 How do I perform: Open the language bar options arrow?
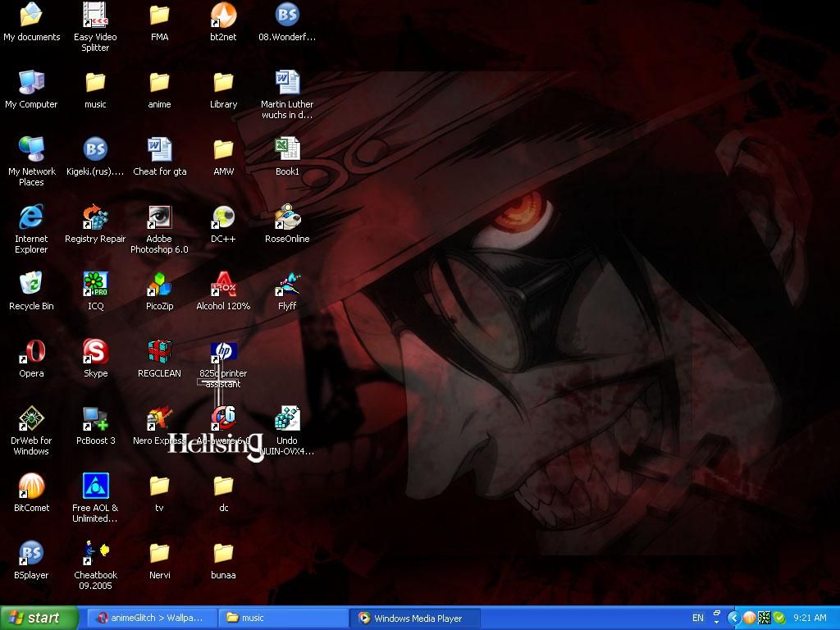click(717, 623)
